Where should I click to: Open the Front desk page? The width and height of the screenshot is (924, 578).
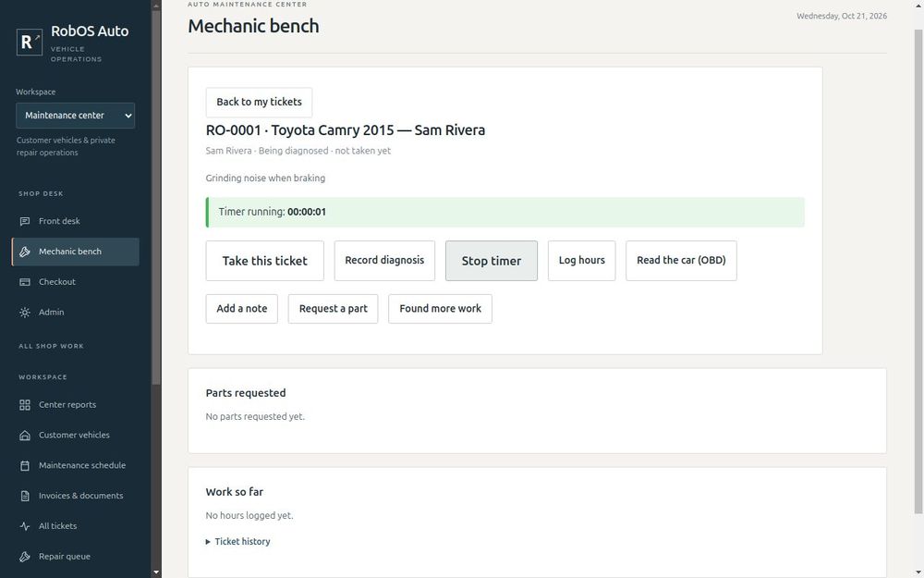(76, 221)
